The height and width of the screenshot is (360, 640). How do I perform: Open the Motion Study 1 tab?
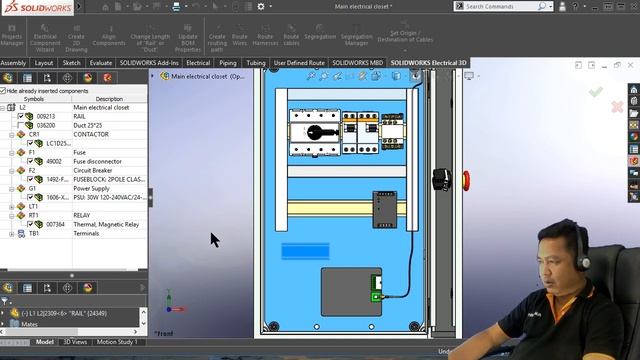[117, 342]
